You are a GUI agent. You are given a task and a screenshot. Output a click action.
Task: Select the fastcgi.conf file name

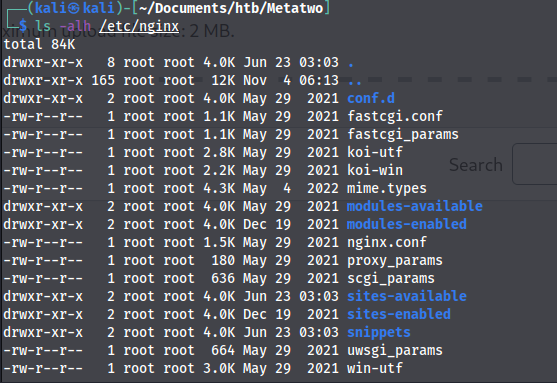click(395, 117)
